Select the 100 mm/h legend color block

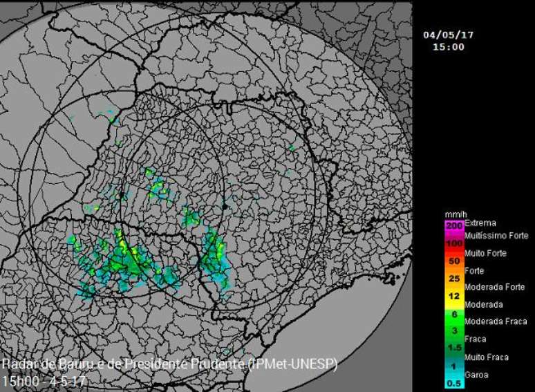click(x=453, y=243)
